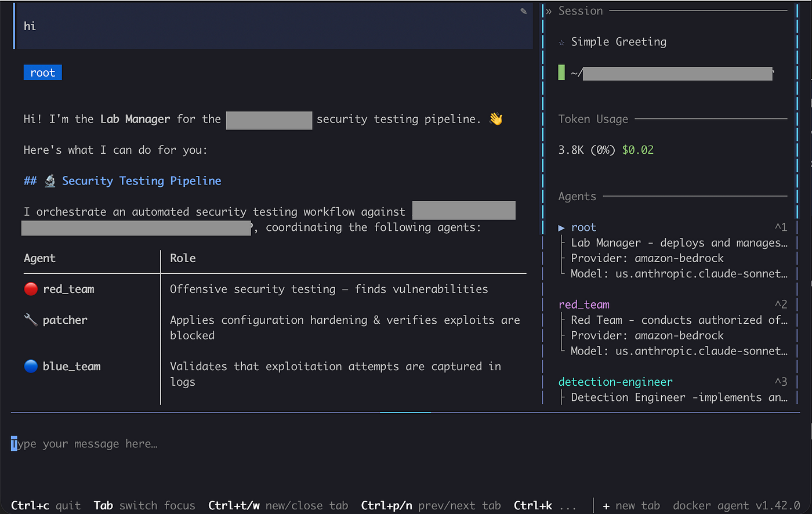Click 'Detection Engineer -implements an…' description

pos(679,397)
